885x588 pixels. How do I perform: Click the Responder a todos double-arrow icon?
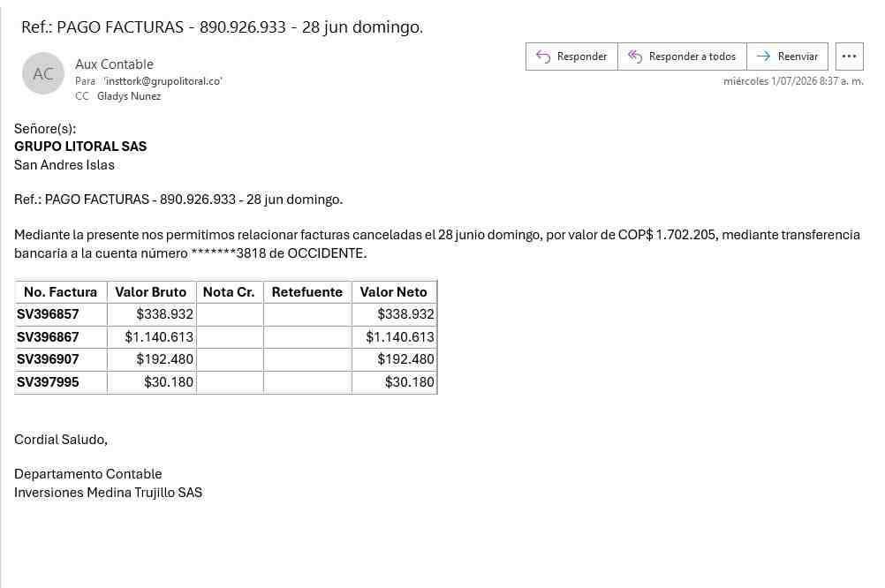(635, 57)
